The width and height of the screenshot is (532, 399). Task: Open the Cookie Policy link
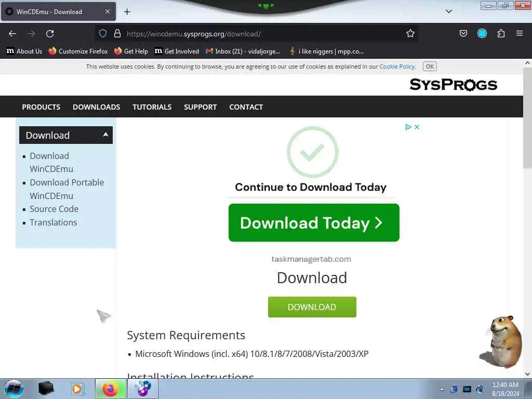(397, 66)
